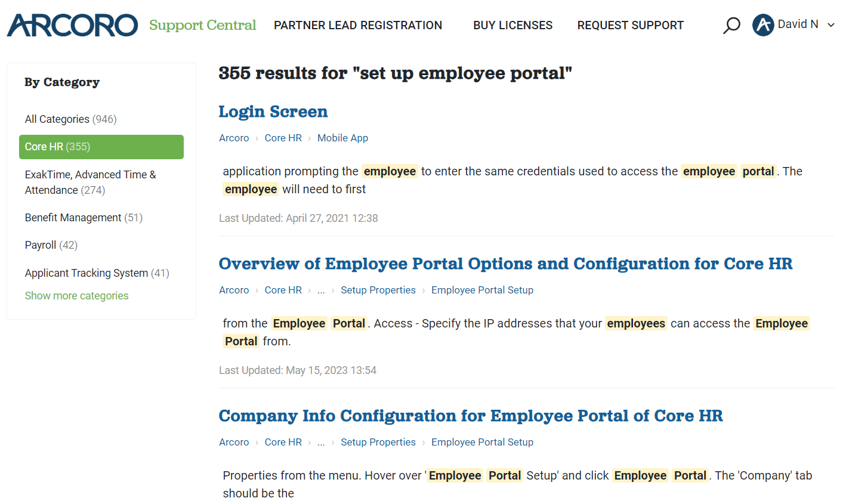This screenshot has width=843, height=504.
Task: Click 'Last Updated: May 15, 2023 13:54' text
Action: pyautogui.click(x=298, y=370)
